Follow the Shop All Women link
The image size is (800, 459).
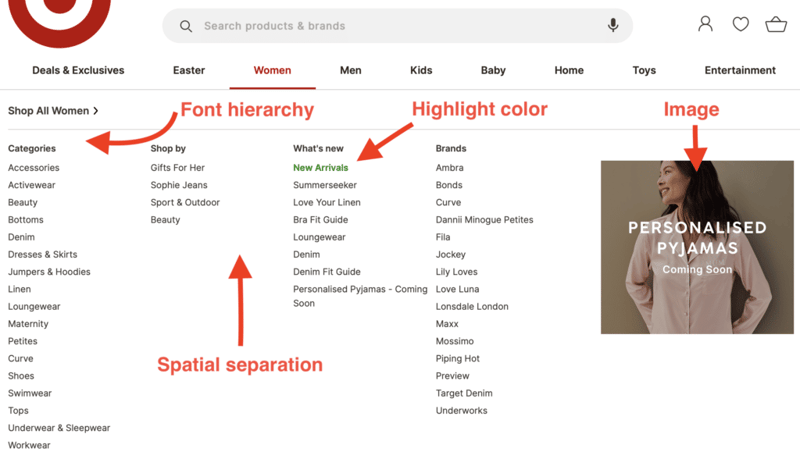(x=48, y=111)
